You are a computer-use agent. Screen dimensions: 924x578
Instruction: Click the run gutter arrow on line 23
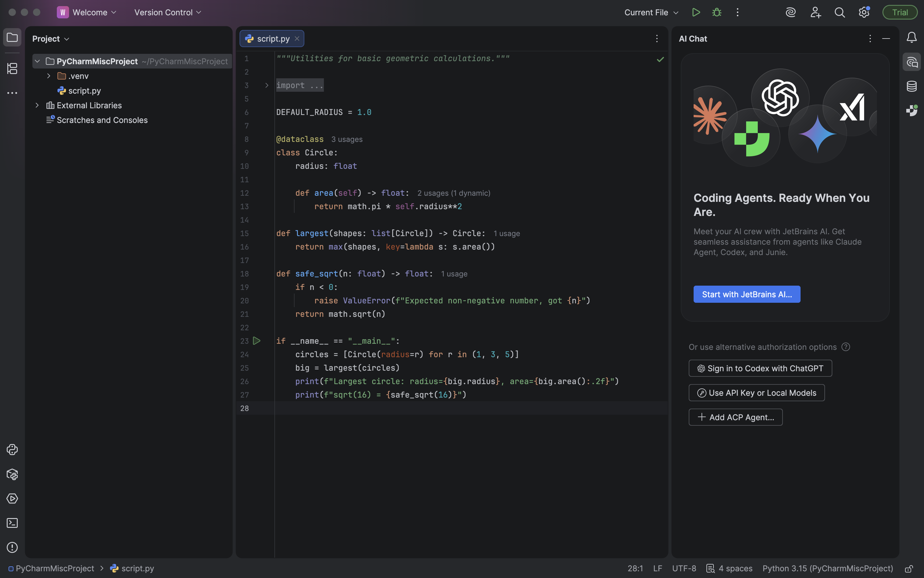tap(257, 341)
